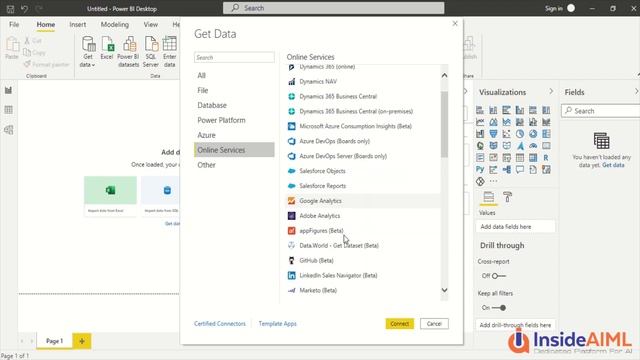
Task: Open the File menu
Action: (x=14, y=24)
